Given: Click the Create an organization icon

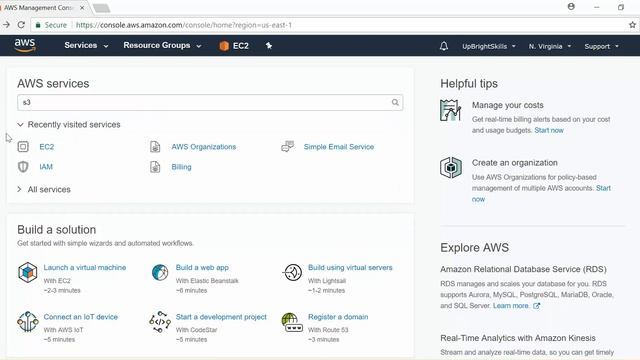Looking at the screenshot, I should (x=451, y=168).
